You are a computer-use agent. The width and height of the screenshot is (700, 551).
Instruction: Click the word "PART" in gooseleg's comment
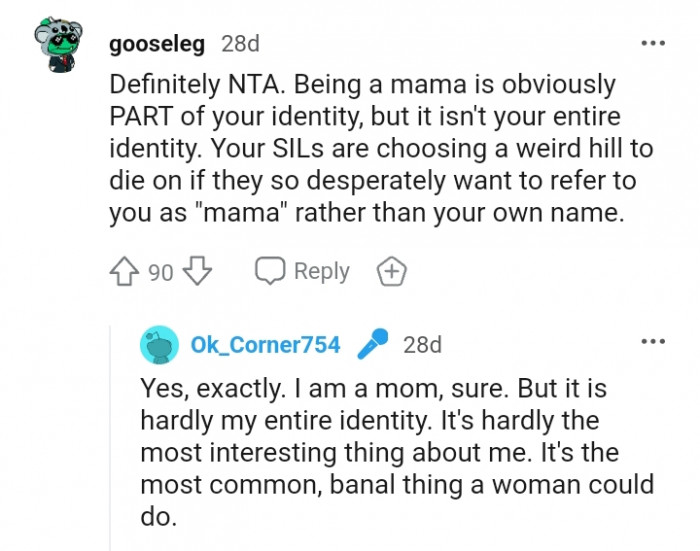click(144, 116)
